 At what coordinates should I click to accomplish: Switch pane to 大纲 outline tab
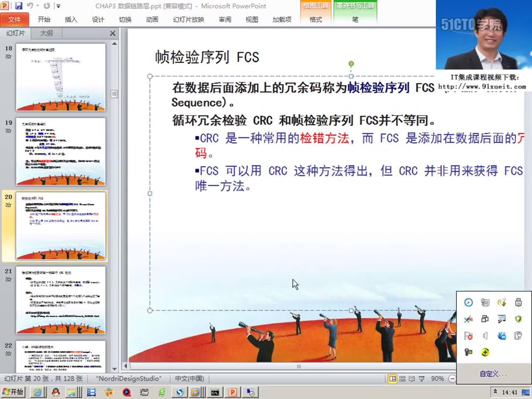[46, 33]
